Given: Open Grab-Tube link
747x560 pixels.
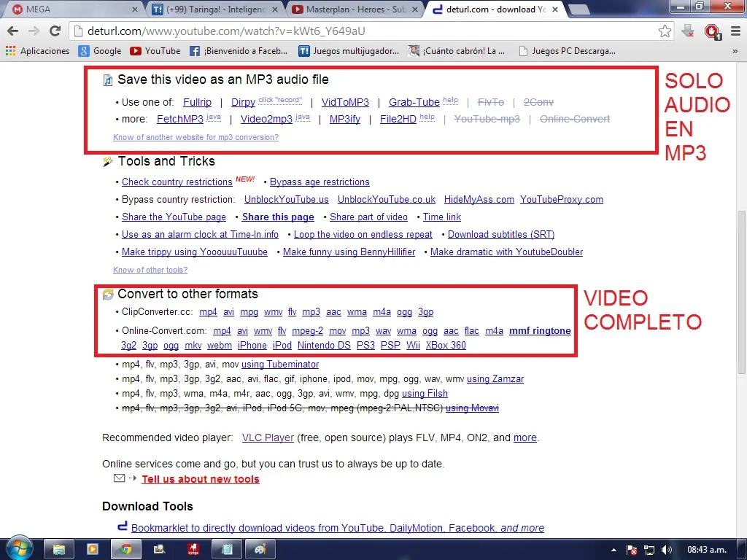Looking at the screenshot, I should tap(414, 102).
